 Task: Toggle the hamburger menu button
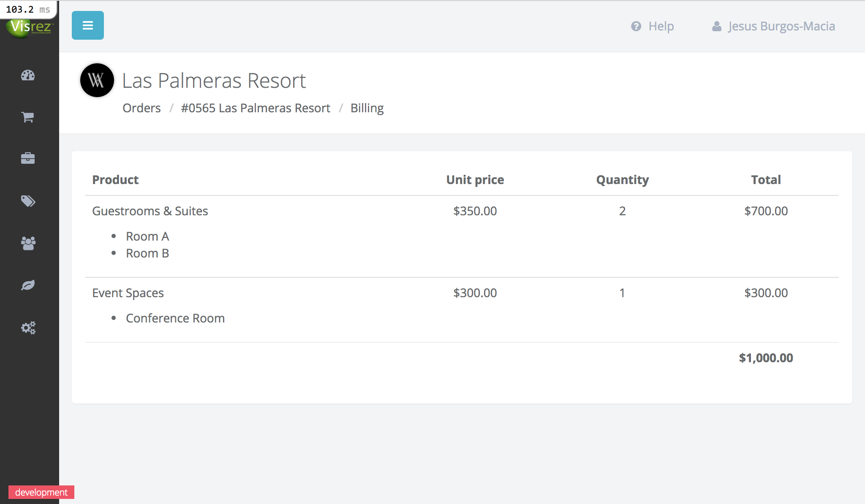point(88,25)
